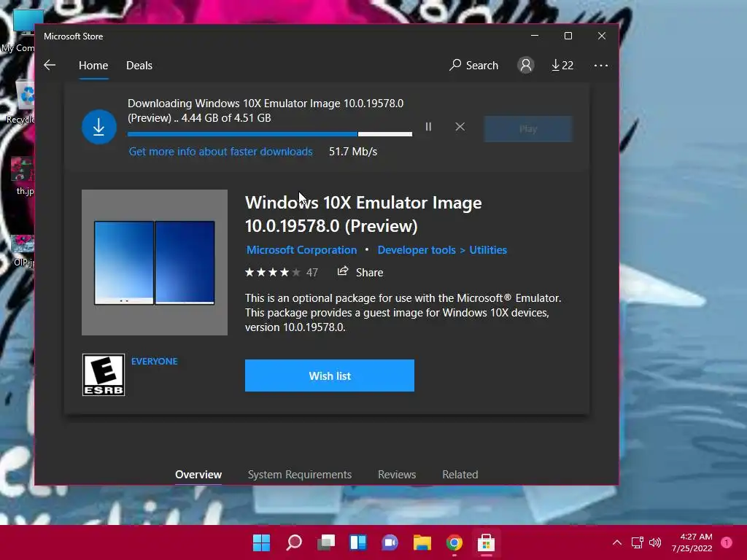Open the Developer tools category link
This screenshot has width=747, height=560.
click(417, 250)
